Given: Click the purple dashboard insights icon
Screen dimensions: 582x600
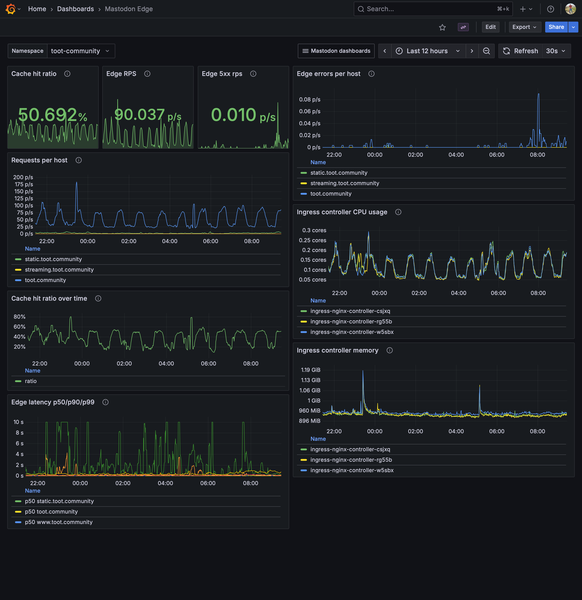Looking at the screenshot, I should [x=463, y=27].
